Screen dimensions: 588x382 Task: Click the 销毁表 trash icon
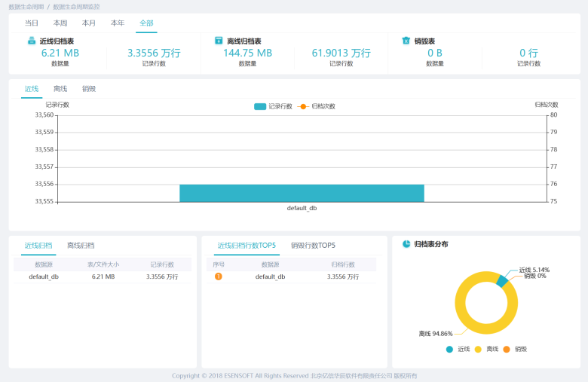[406, 41]
